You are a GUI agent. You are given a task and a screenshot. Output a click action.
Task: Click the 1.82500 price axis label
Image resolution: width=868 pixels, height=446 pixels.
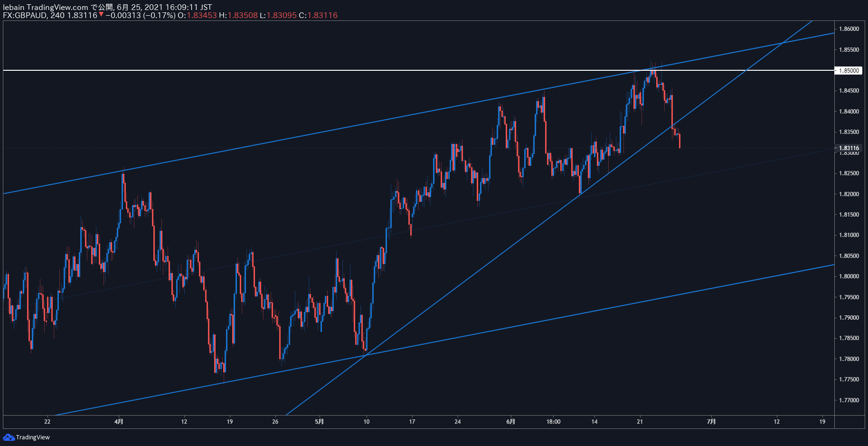849,173
